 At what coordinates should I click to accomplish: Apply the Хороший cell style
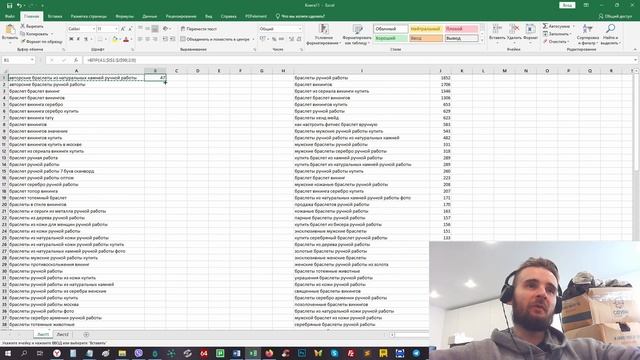click(391, 38)
